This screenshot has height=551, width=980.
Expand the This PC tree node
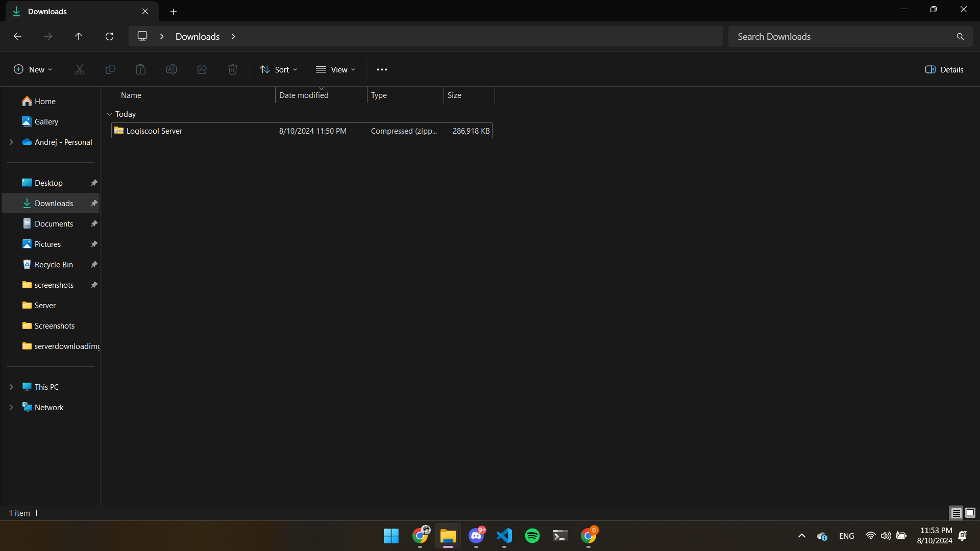(x=11, y=387)
